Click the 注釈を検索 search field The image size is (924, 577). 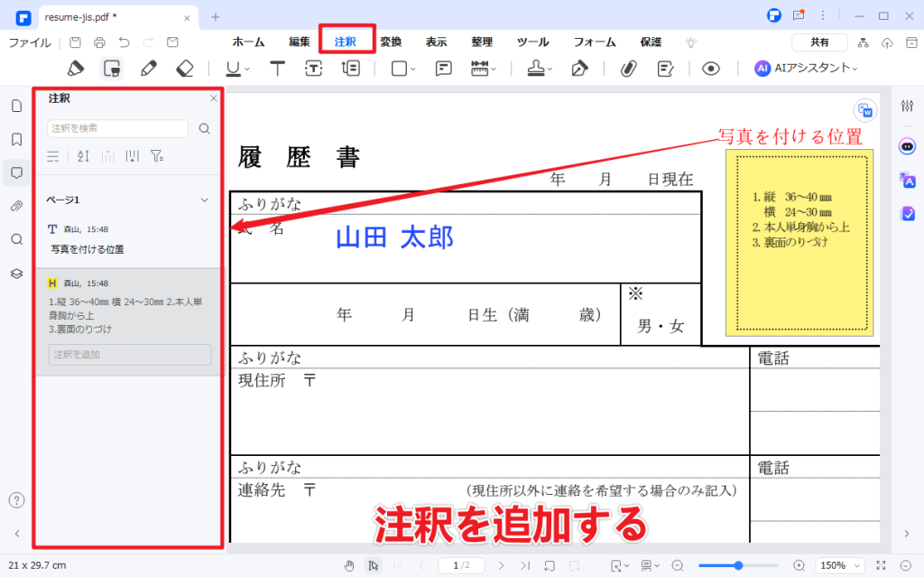point(118,128)
